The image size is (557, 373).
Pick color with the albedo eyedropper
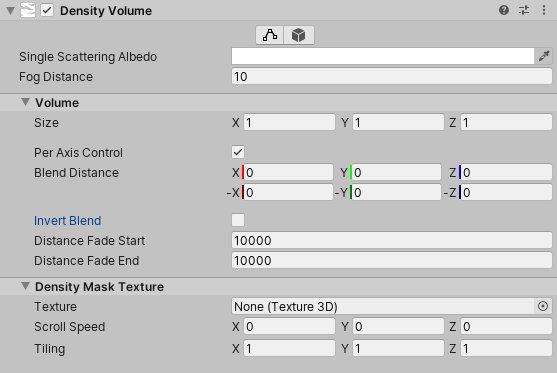(544, 56)
